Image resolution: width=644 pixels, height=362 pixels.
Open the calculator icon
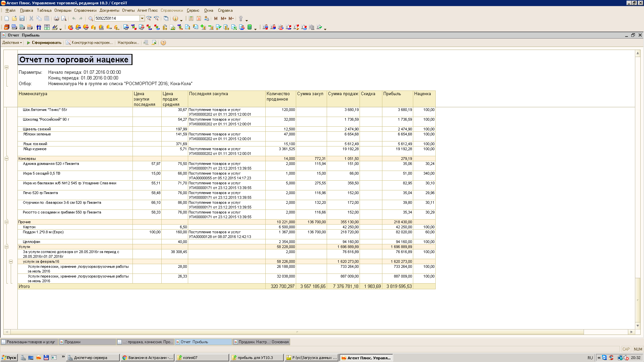pos(191,18)
